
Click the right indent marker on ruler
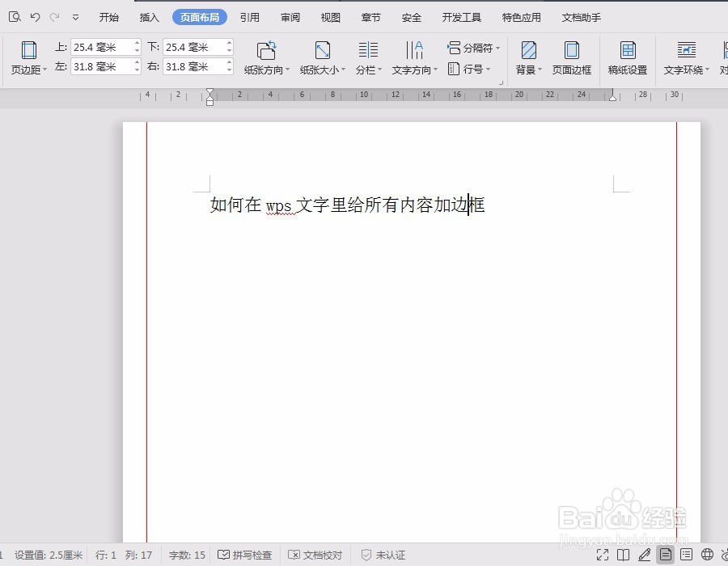[613, 97]
